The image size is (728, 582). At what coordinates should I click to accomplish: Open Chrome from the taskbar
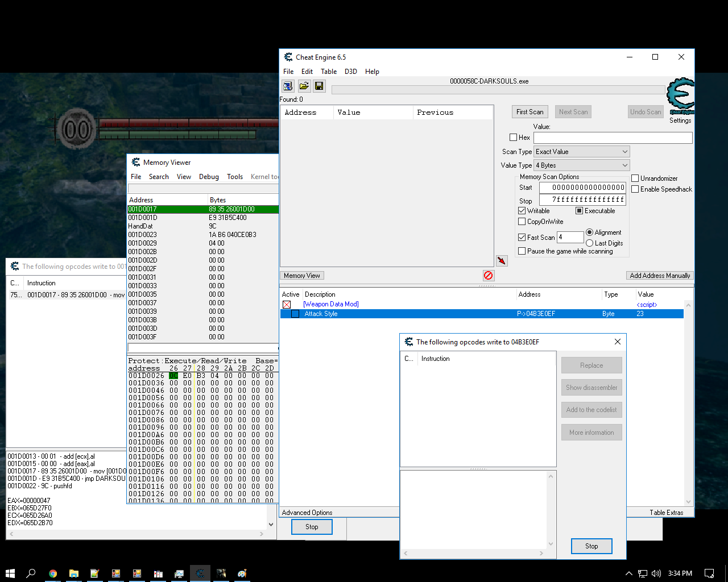coord(53,573)
